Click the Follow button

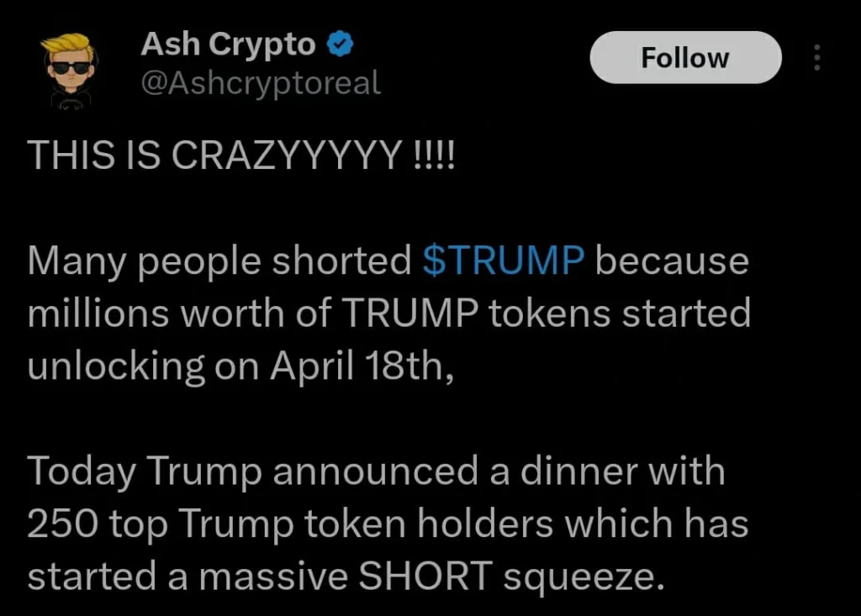pos(684,57)
